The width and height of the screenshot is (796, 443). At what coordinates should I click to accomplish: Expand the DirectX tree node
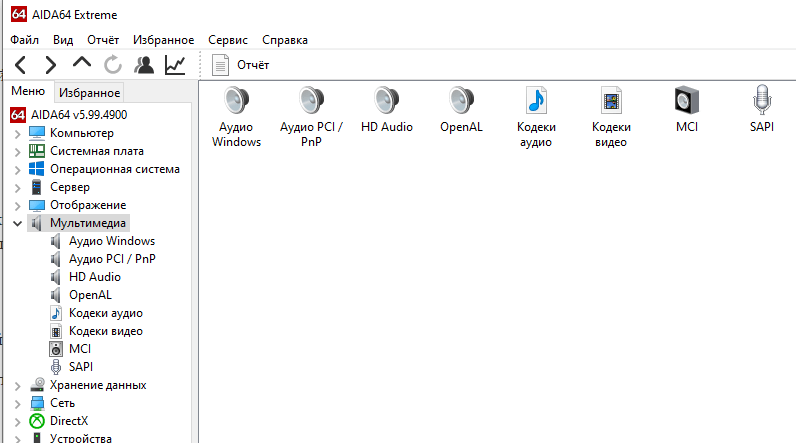[18, 422]
